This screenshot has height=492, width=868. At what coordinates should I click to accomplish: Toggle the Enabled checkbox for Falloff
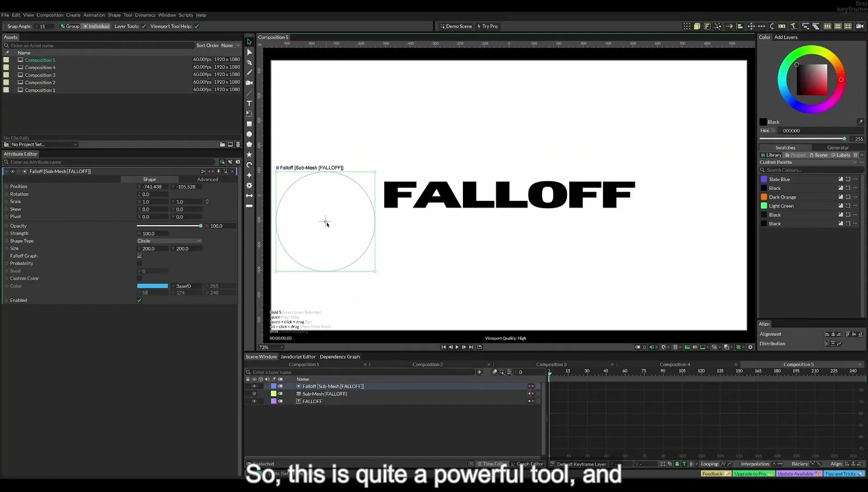(139, 300)
